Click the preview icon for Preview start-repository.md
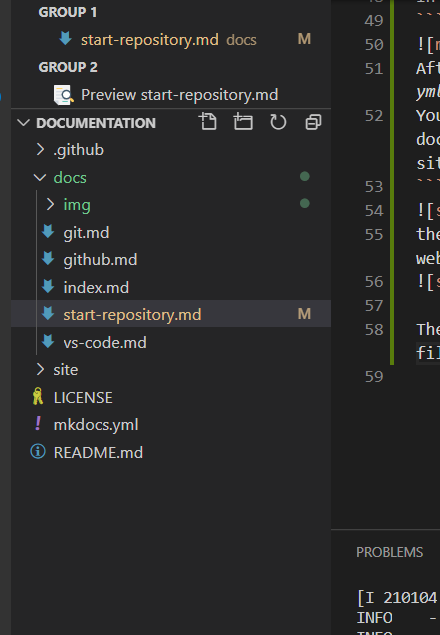The image size is (440, 635). (x=64, y=95)
